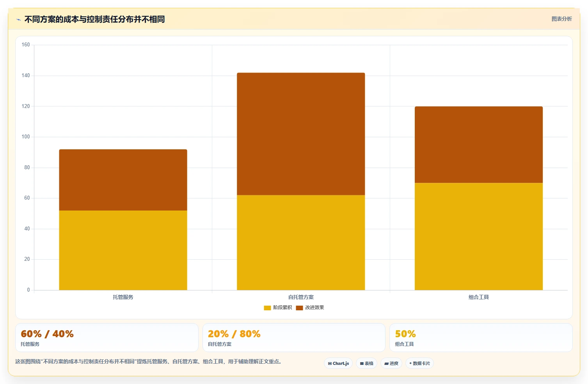Click the 60% / 40% stat value

coord(47,334)
